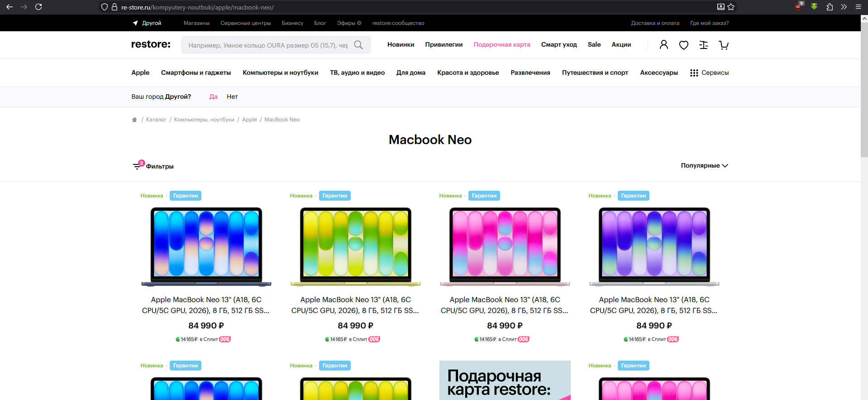
Task: Open the blue-screen MacBook Neo image
Action: click(x=206, y=246)
